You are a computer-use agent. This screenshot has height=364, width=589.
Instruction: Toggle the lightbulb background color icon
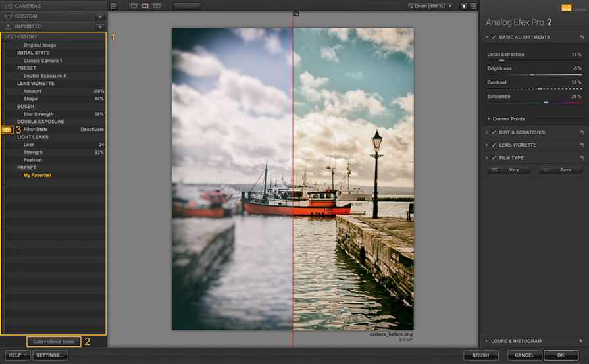tap(463, 6)
